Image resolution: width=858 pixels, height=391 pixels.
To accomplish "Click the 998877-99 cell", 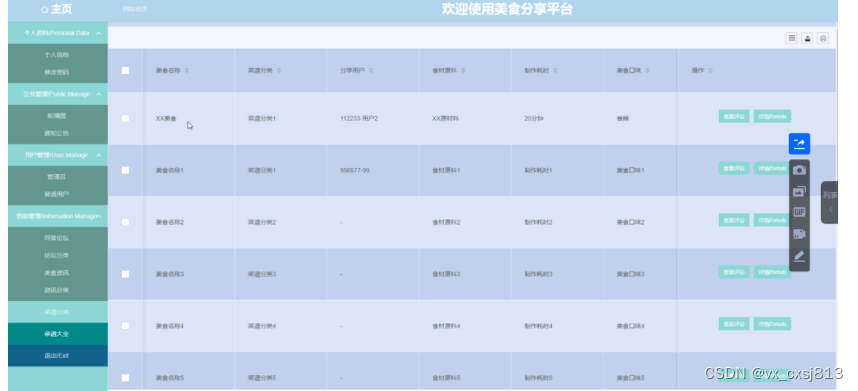I will point(355,171).
